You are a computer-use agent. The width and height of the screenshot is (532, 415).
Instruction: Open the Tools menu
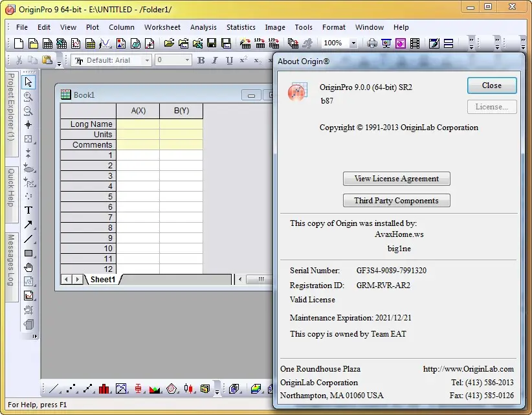point(304,27)
